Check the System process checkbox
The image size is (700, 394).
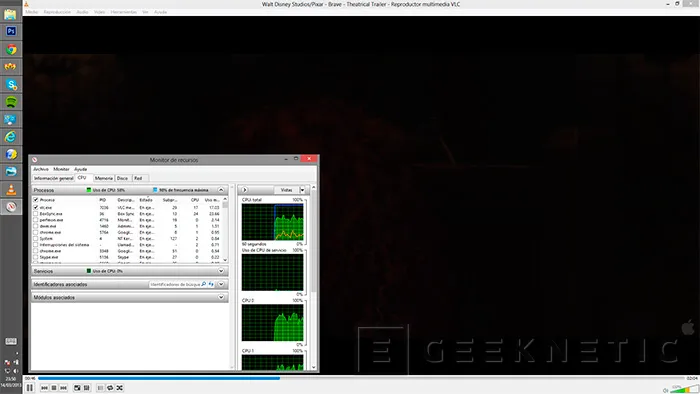[x=36, y=239]
